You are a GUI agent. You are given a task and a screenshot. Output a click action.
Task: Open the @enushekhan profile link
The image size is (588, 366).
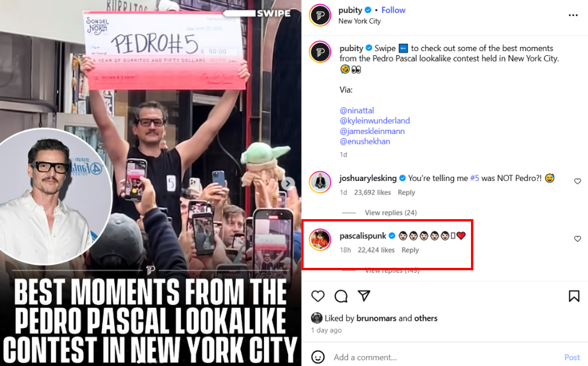point(365,141)
